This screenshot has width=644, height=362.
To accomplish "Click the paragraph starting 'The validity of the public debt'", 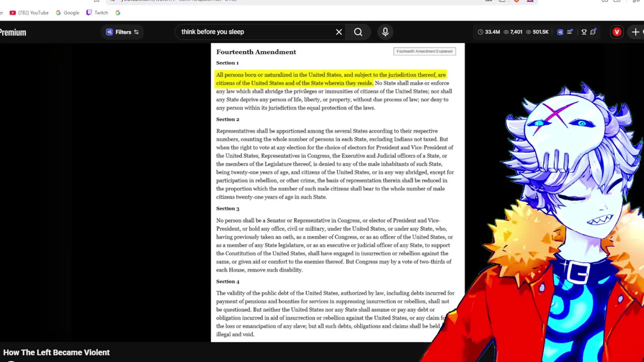I will [335, 313].
